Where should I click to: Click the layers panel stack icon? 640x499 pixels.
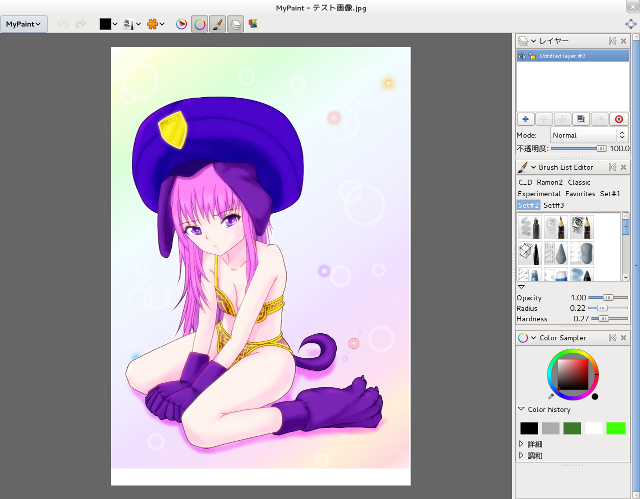point(523,41)
